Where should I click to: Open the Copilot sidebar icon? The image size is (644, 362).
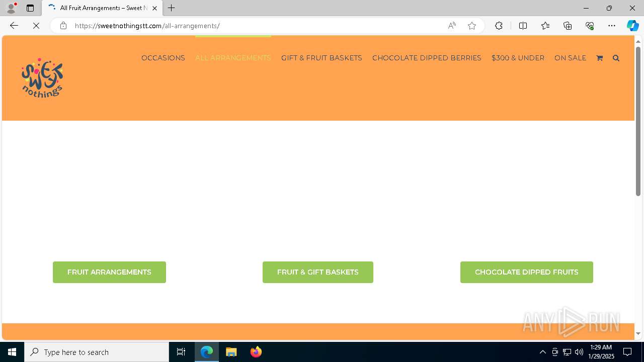tap(632, 26)
